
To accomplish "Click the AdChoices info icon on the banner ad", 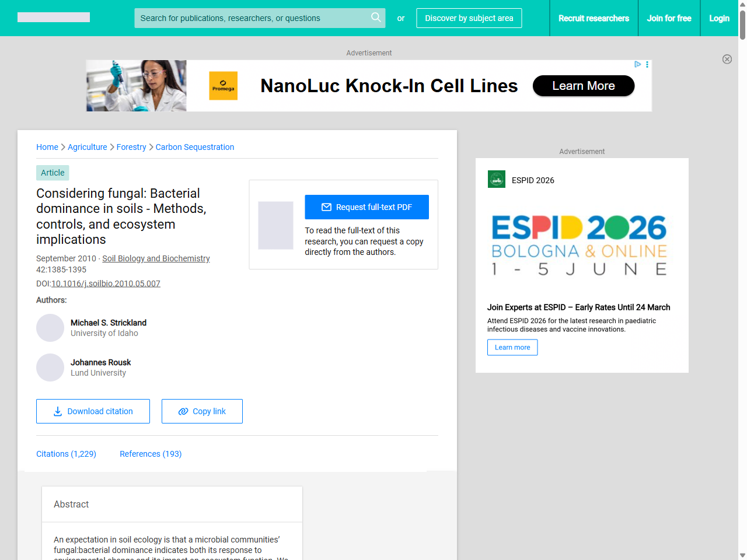I will click(637, 64).
